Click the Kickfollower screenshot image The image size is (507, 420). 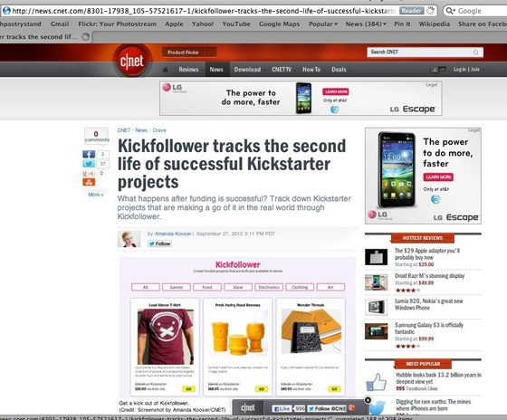point(237,327)
